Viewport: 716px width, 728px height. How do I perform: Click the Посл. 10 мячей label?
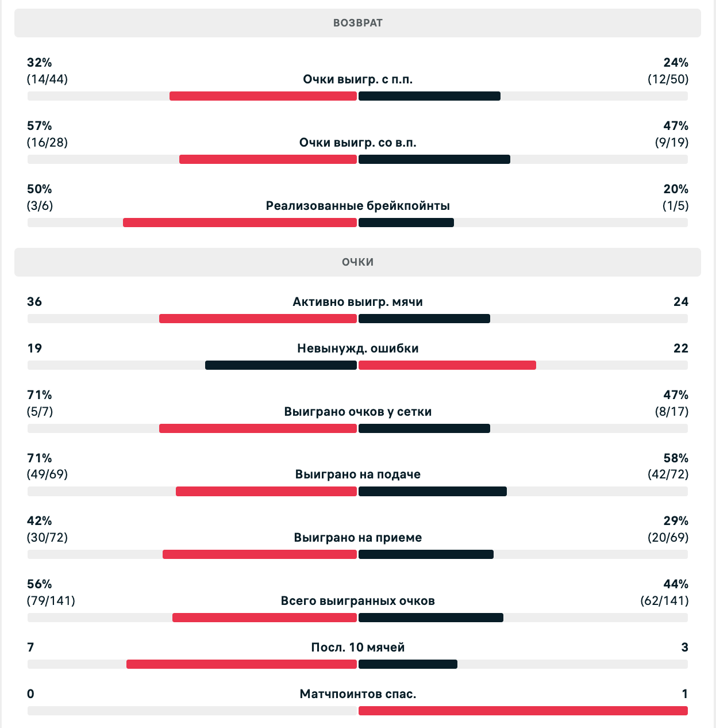[357, 647]
